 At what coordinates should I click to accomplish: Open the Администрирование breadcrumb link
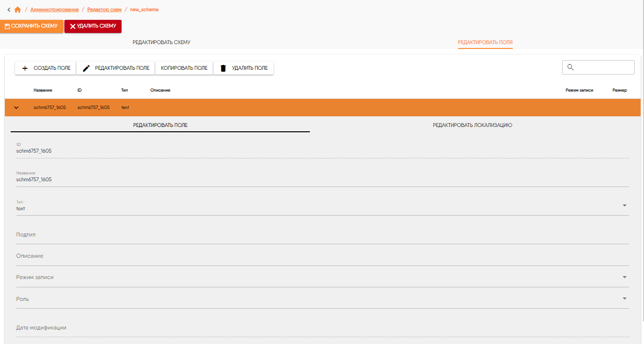pyautogui.click(x=55, y=10)
